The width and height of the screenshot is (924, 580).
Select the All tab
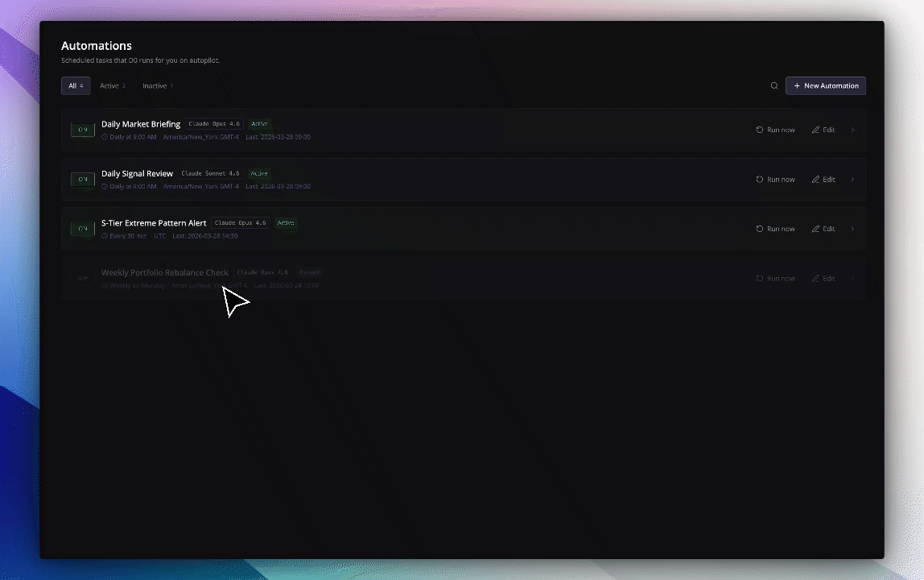pos(76,85)
